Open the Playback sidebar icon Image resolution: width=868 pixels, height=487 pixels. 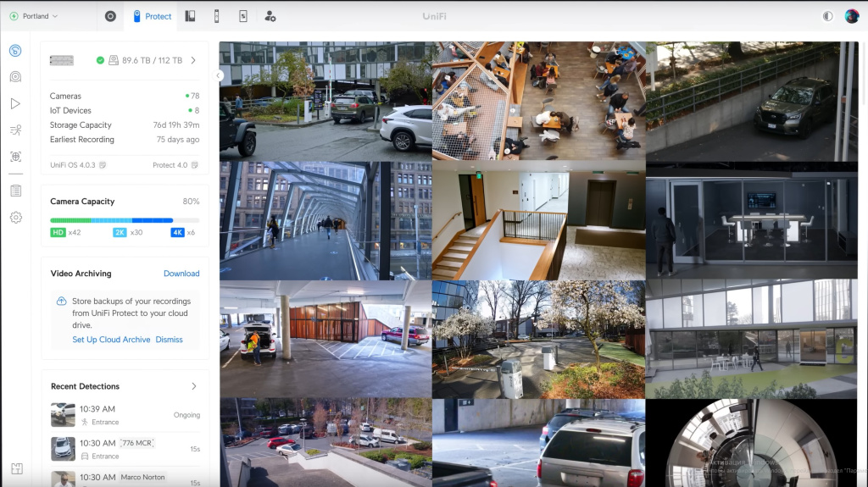(x=15, y=103)
